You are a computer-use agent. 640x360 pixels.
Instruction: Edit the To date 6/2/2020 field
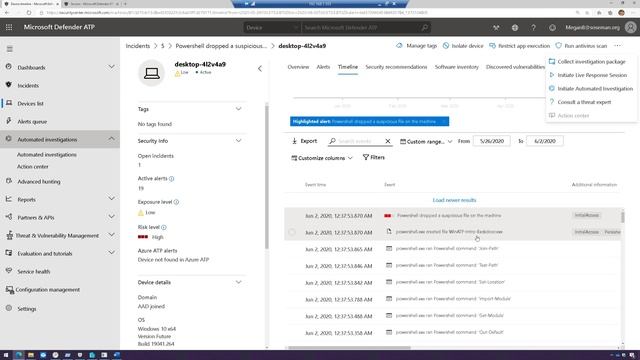click(x=544, y=141)
